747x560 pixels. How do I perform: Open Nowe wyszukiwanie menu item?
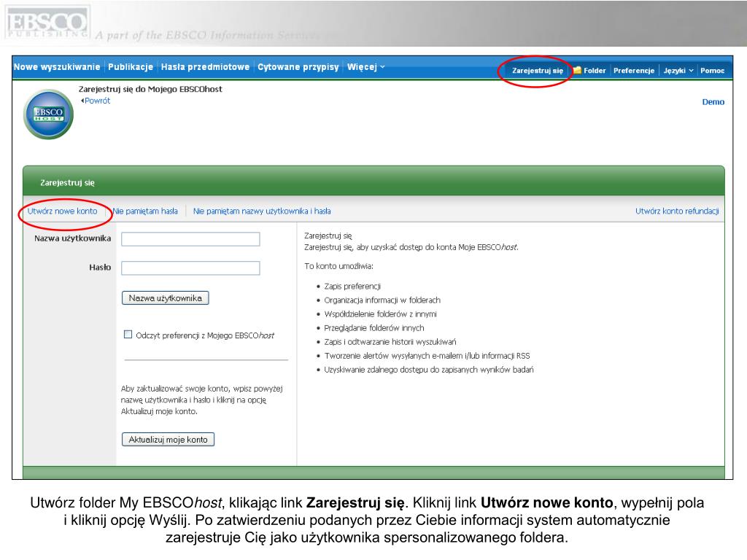(x=57, y=67)
